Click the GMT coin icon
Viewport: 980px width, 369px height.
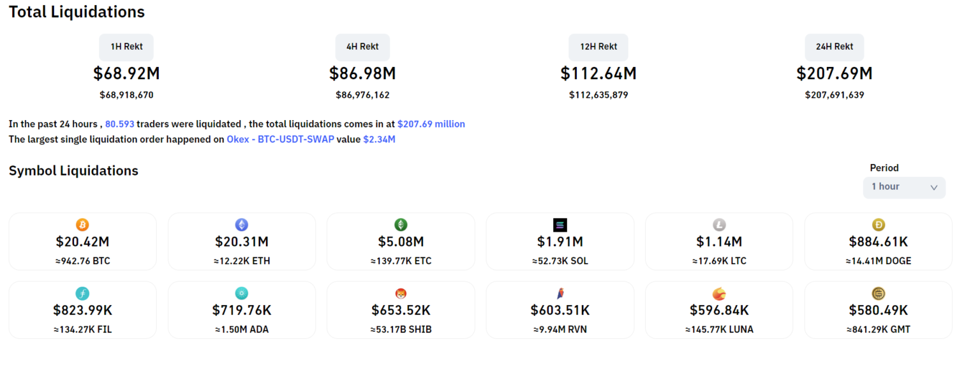coord(879,294)
